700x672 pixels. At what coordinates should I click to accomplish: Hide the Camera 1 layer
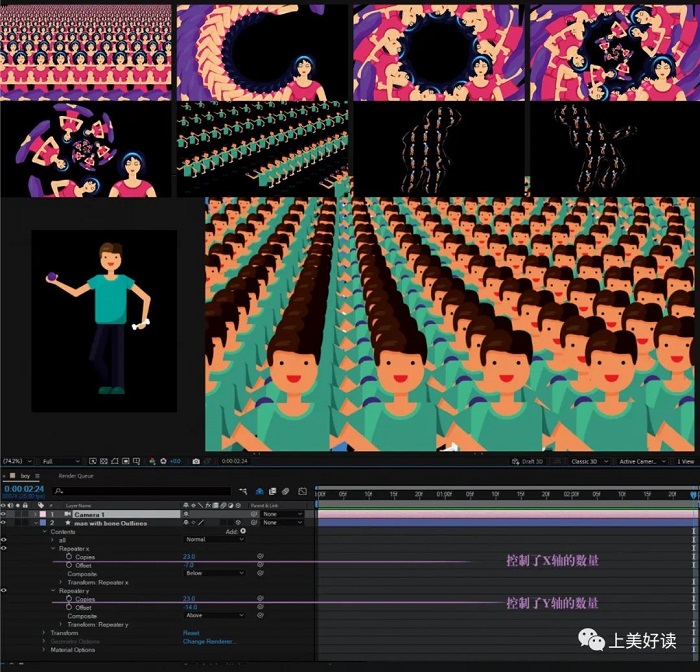click(x=5, y=514)
